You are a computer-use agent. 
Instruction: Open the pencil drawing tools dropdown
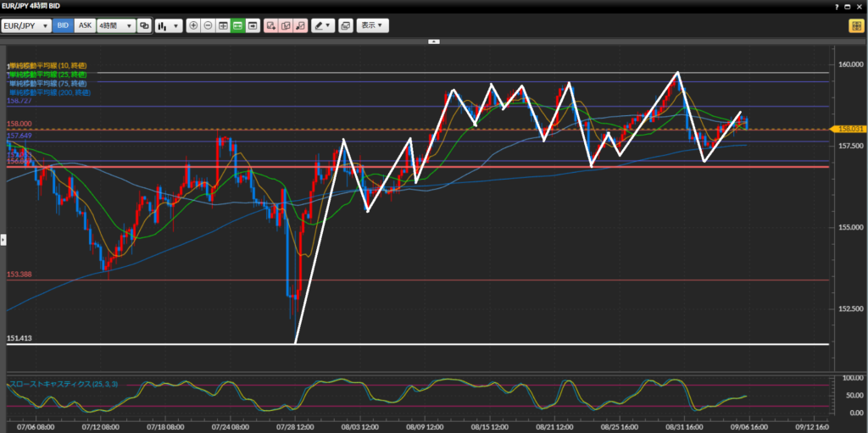[322, 25]
